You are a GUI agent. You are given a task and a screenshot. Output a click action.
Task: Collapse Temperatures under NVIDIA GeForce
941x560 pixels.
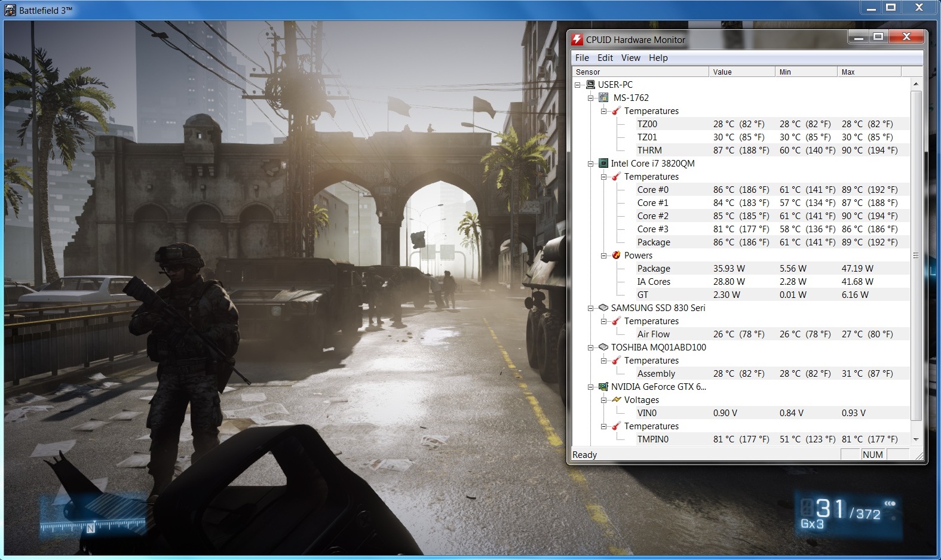[604, 426]
